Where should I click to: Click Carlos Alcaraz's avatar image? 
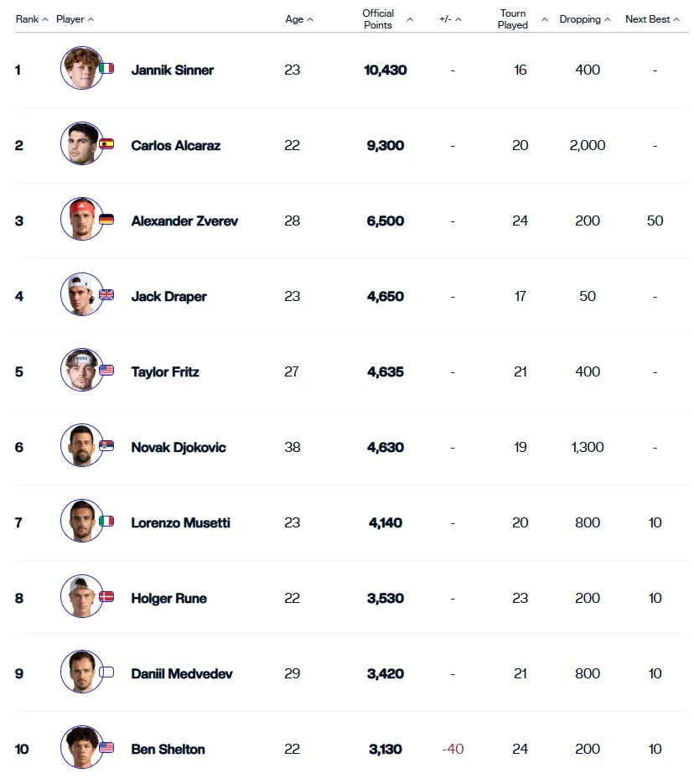tap(81, 144)
